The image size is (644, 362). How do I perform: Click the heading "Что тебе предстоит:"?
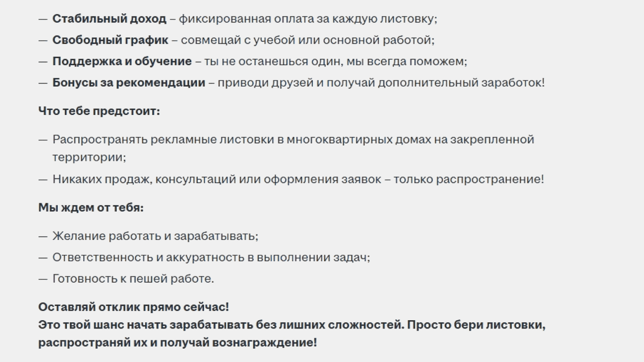point(99,111)
